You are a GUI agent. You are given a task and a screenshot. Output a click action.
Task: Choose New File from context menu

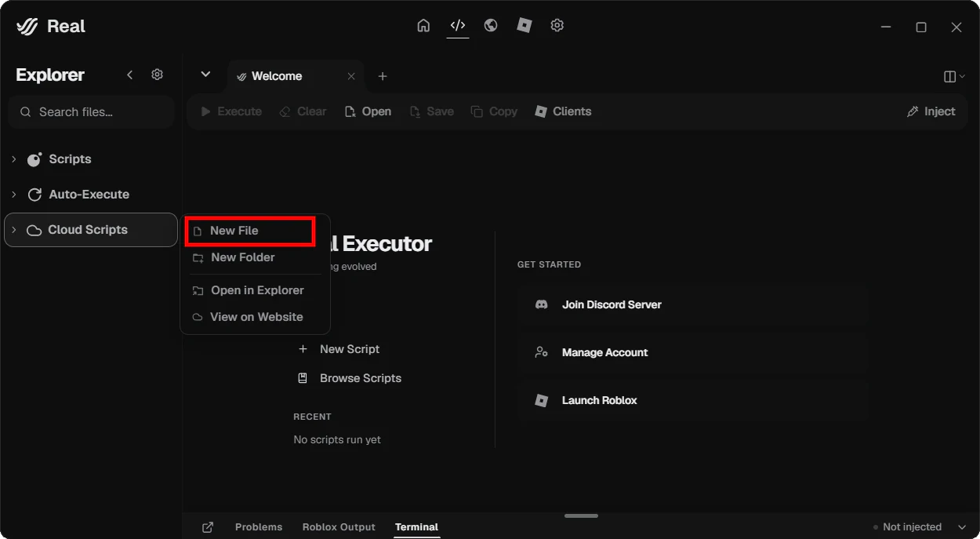click(250, 231)
